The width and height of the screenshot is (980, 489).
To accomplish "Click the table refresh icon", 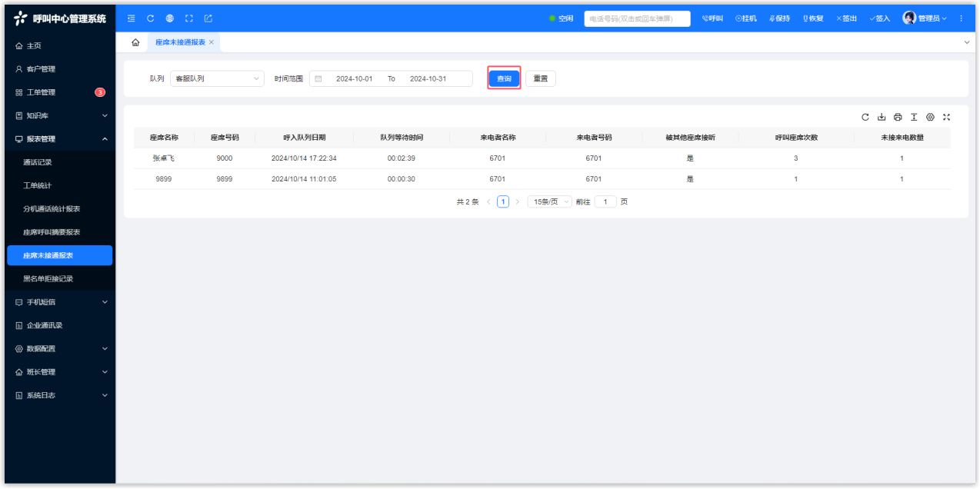I will 865,117.
